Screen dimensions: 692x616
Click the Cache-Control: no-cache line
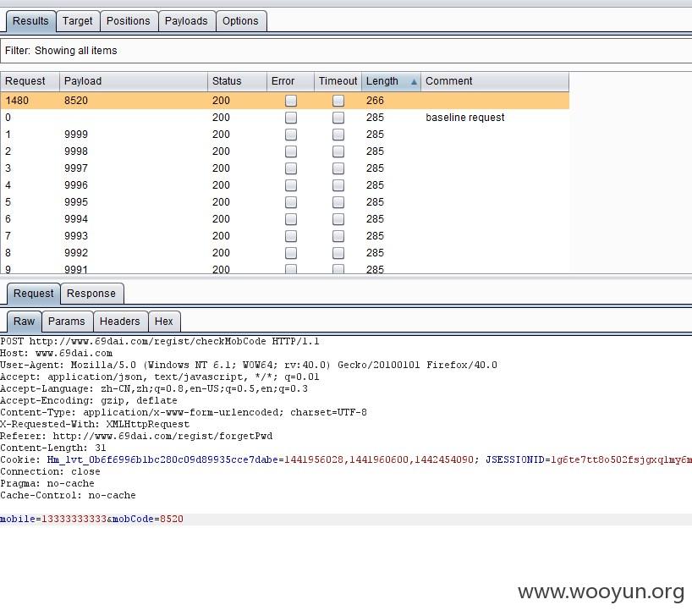(68, 496)
